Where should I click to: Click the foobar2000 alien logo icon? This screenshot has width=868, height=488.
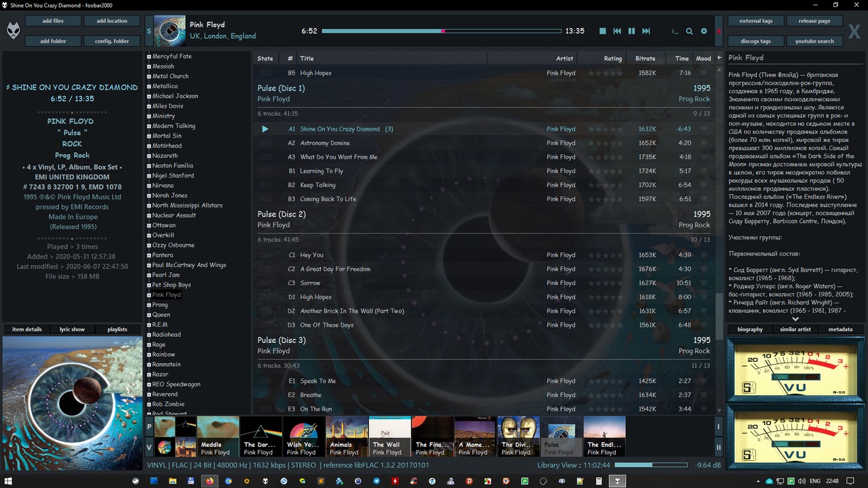point(13,30)
